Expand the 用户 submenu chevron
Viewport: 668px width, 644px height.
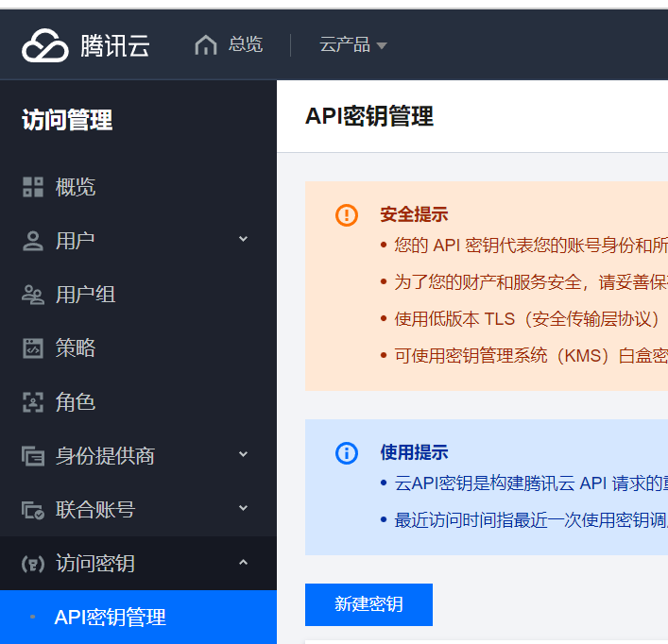coord(243,239)
